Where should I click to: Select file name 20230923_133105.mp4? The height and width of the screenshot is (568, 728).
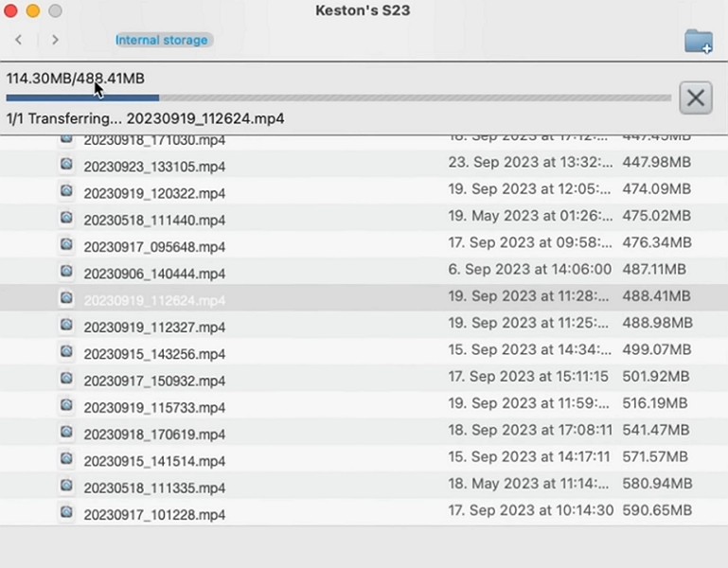[x=154, y=167]
